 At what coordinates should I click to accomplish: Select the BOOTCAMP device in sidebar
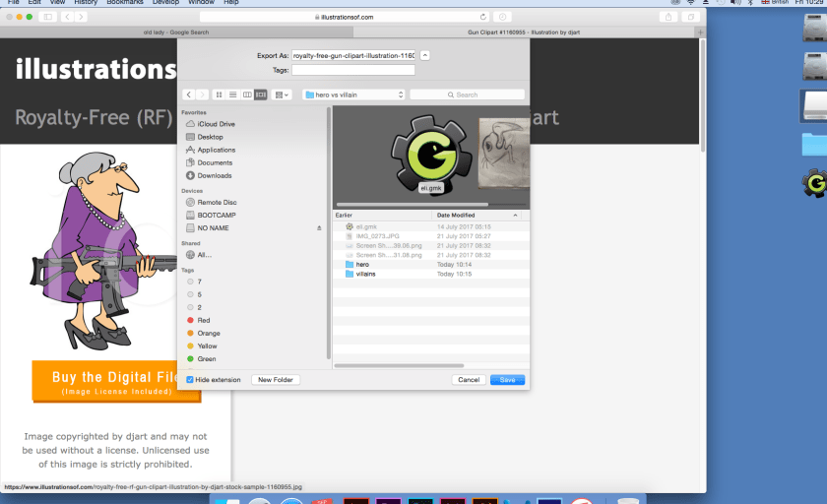tap(216, 215)
